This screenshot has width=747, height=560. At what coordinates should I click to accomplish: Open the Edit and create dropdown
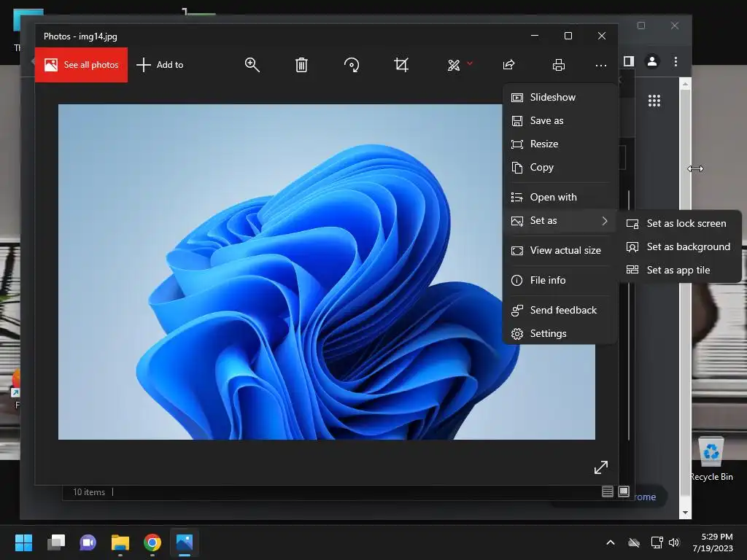pyautogui.click(x=460, y=65)
